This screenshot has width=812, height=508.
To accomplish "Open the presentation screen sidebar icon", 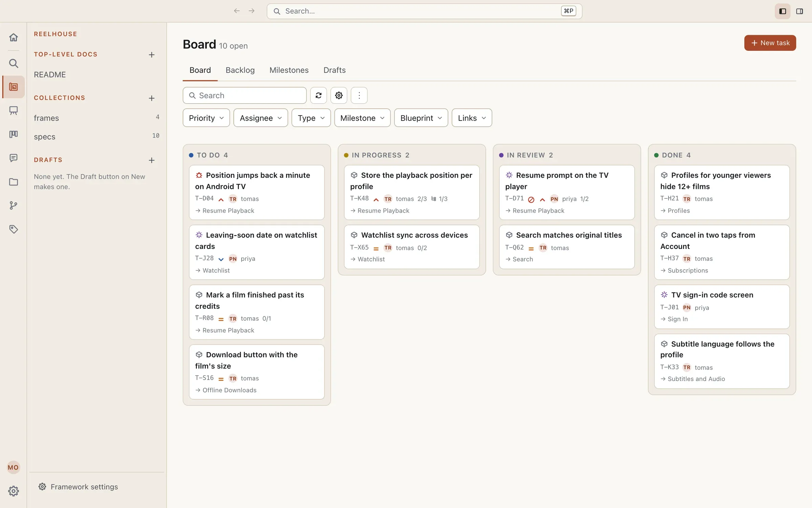I will tap(13, 110).
